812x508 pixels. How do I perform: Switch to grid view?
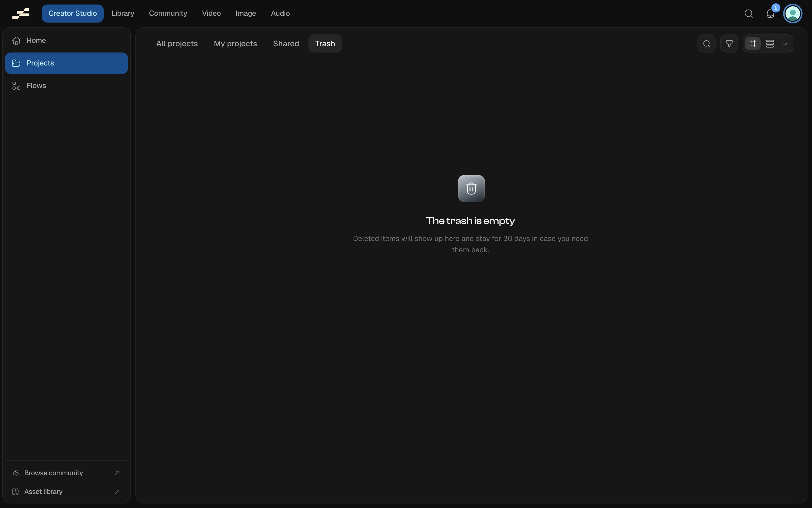[753, 44]
